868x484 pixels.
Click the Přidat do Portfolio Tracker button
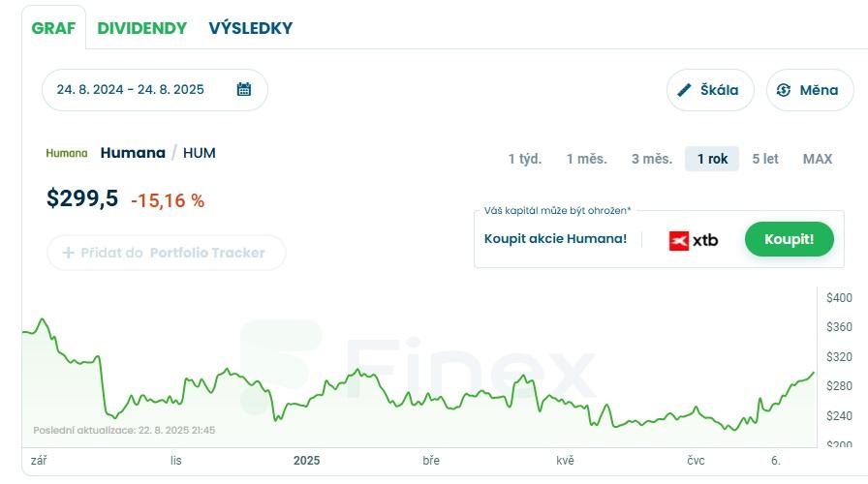click(x=167, y=253)
